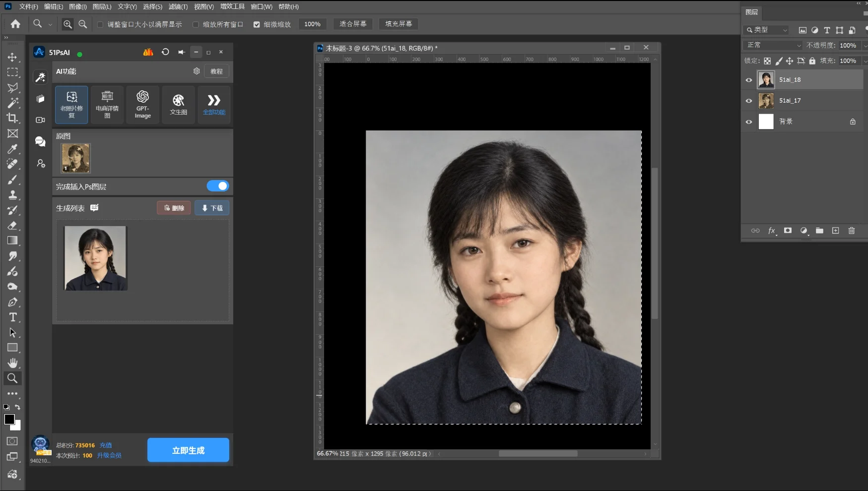Enable 缩放所有窗口 checkbox

[196, 24]
